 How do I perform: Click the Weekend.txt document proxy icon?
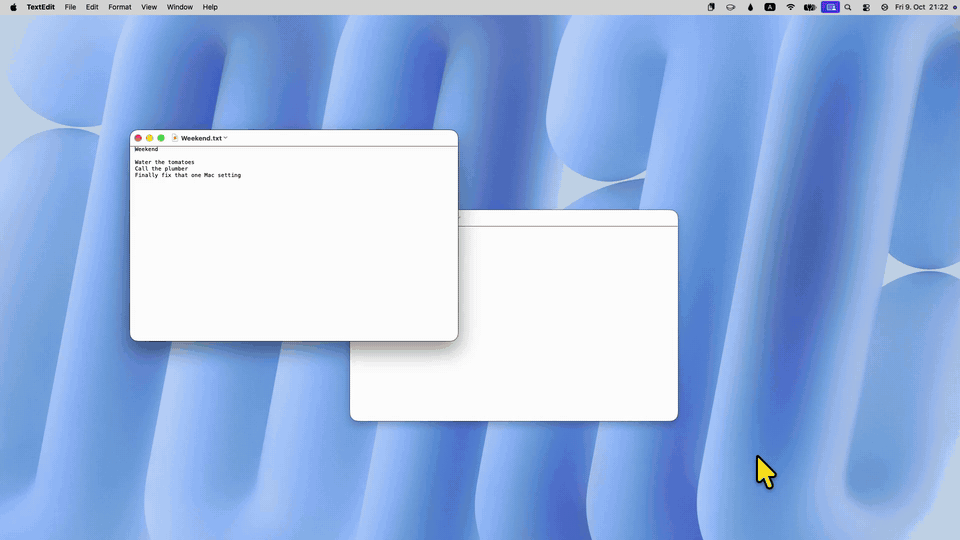175,138
